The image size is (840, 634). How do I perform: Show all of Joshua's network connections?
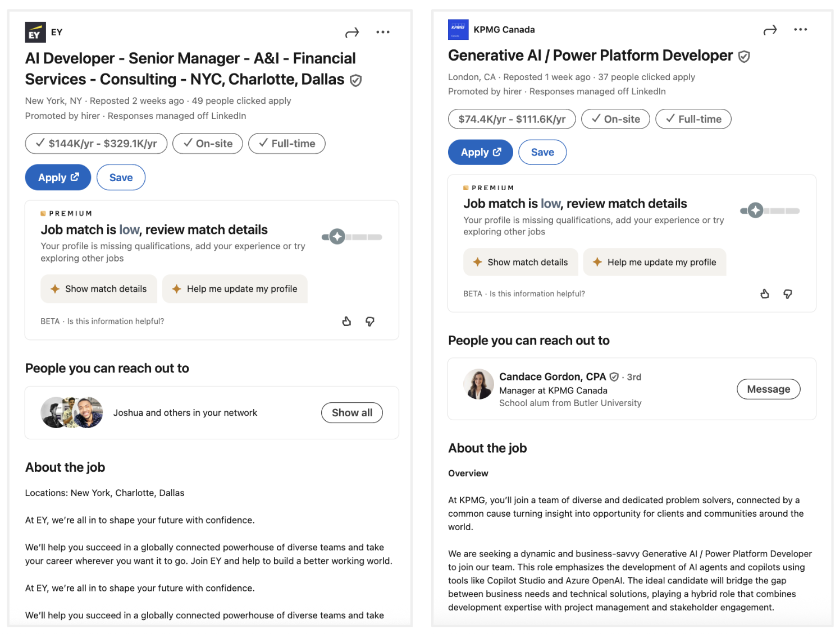tap(352, 413)
